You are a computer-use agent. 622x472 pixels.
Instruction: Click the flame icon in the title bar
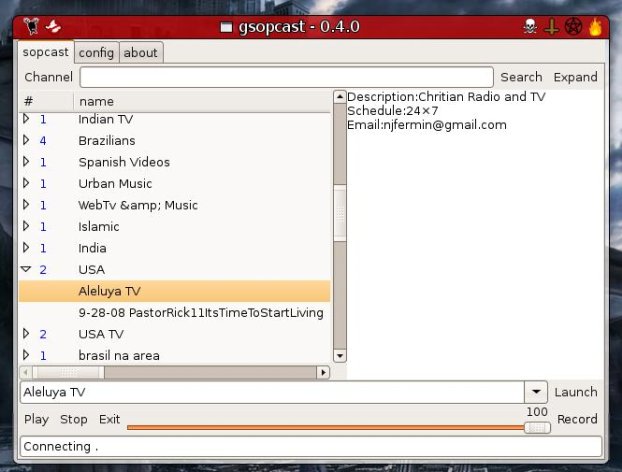click(595, 27)
